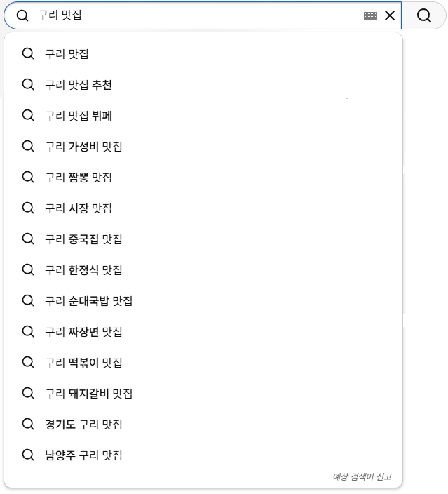Screen dimensions: 448x494
Task: Open the virtual keyboard input tool
Action: click(371, 15)
